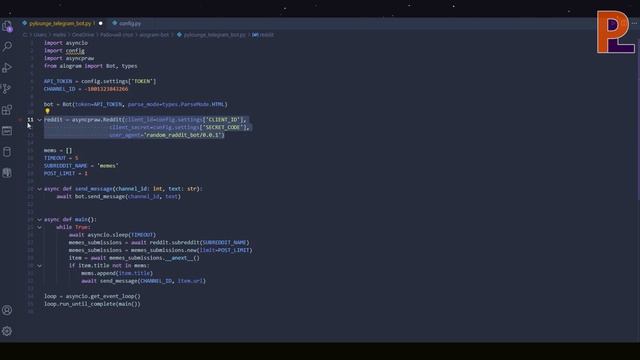Open the database view icon in activity bar

pos(7,152)
